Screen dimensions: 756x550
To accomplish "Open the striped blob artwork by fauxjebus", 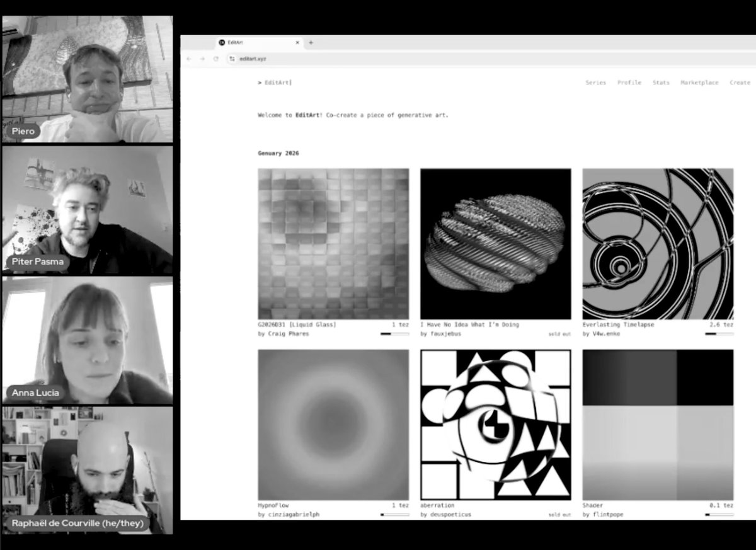I will 496,244.
